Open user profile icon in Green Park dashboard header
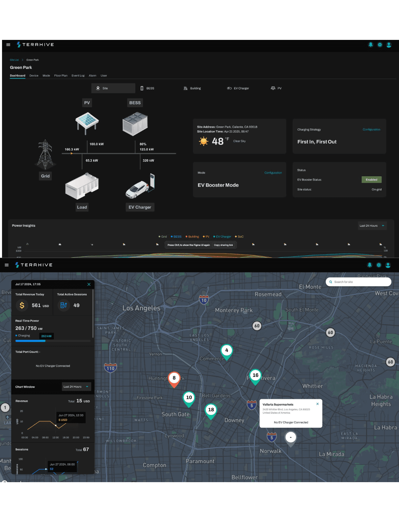The image size is (399, 532). pos(389,45)
